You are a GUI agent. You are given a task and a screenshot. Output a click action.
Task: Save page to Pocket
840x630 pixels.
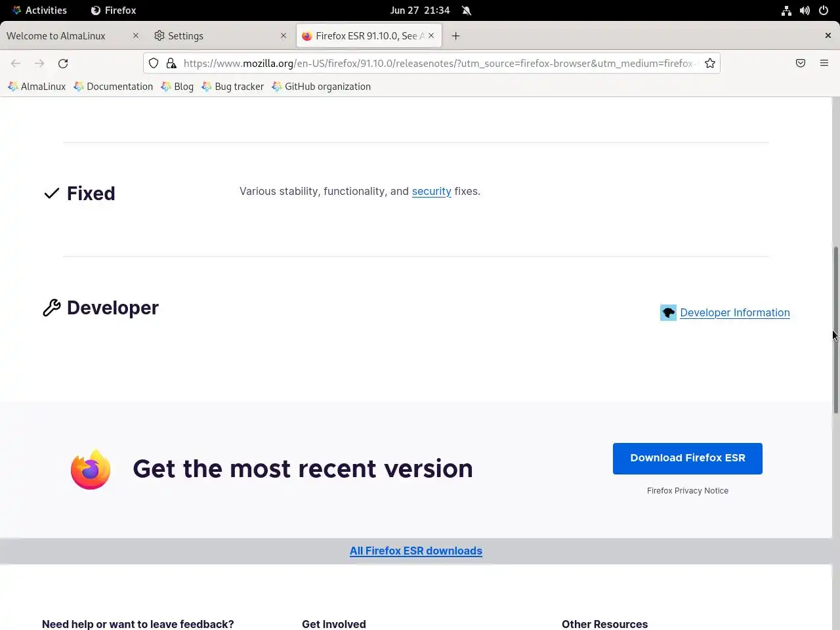pyautogui.click(x=801, y=63)
